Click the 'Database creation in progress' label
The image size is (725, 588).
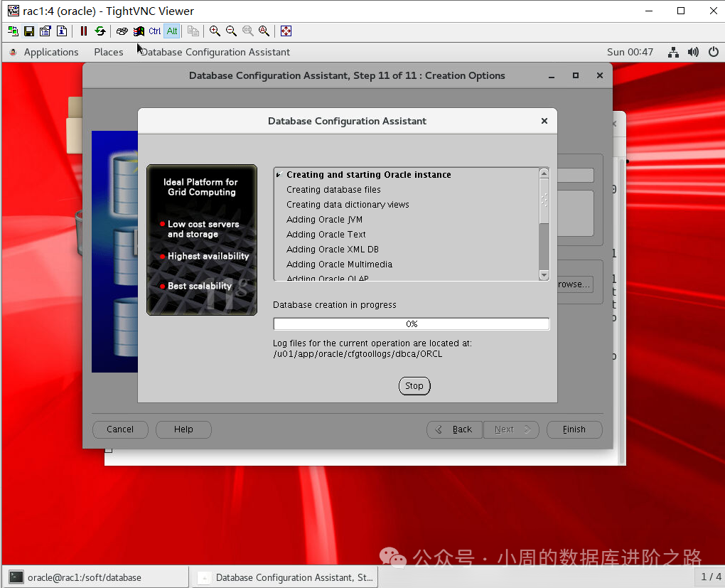tap(334, 305)
